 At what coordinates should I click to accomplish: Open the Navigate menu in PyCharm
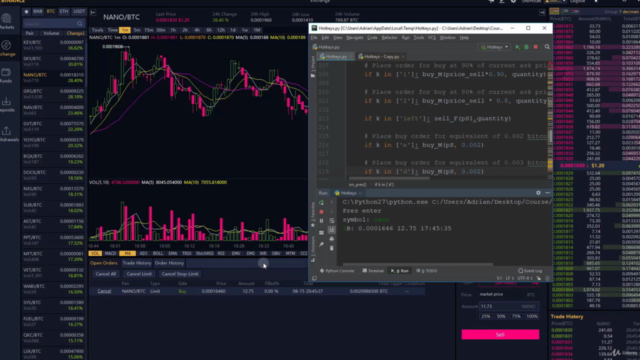click(354, 38)
